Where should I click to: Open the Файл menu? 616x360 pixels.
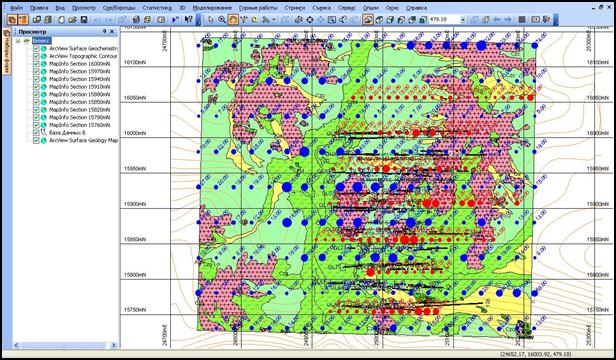[x=17, y=7]
